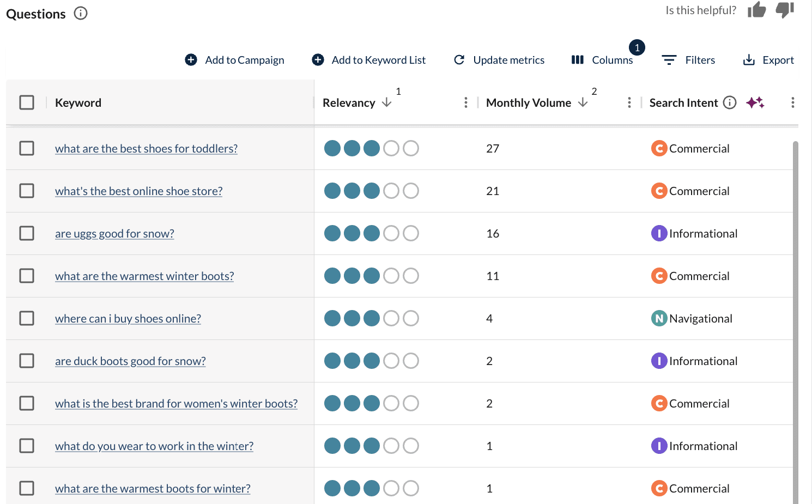This screenshot has height=504, width=812.
Task: Open the Relevancy column options menu
Action: point(466,102)
